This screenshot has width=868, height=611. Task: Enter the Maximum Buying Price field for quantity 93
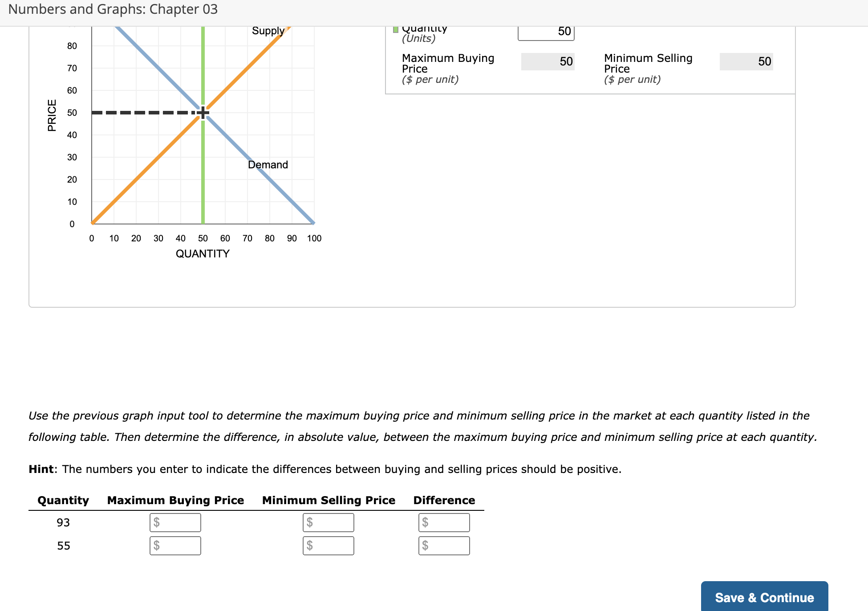[x=175, y=522]
